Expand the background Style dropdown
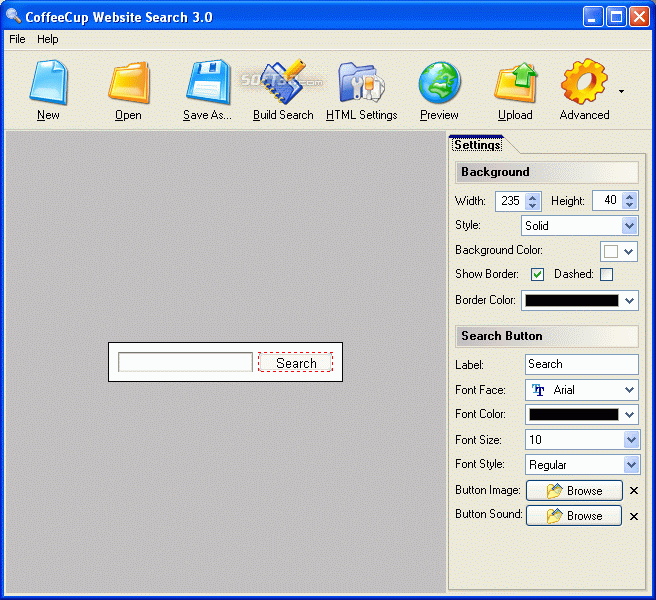656x600 pixels. (579, 226)
